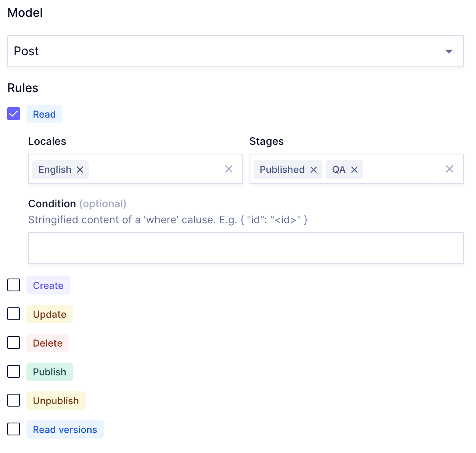Remove the Published stage tag
This screenshot has width=476, height=453.
[x=314, y=169]
